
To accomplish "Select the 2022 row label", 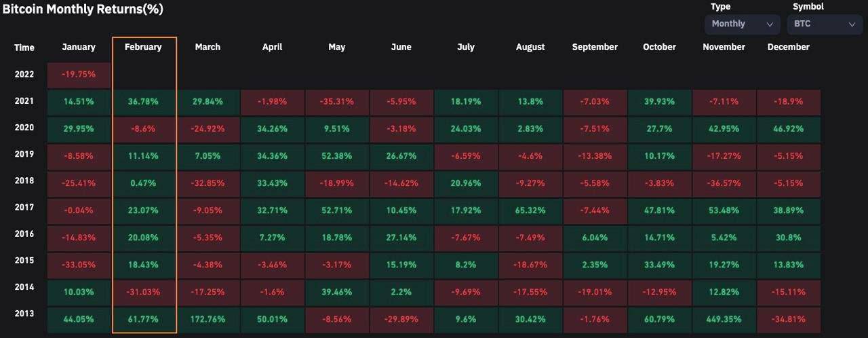I will pos(24,74).
